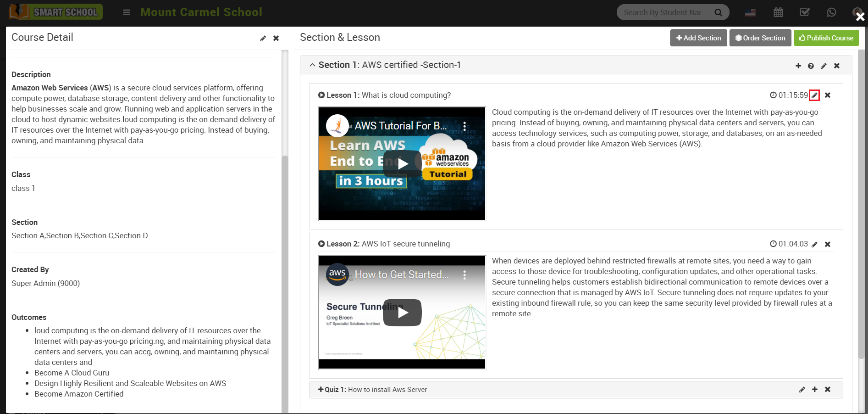Open the calendar from the top bar

click(x=778, y=12)
